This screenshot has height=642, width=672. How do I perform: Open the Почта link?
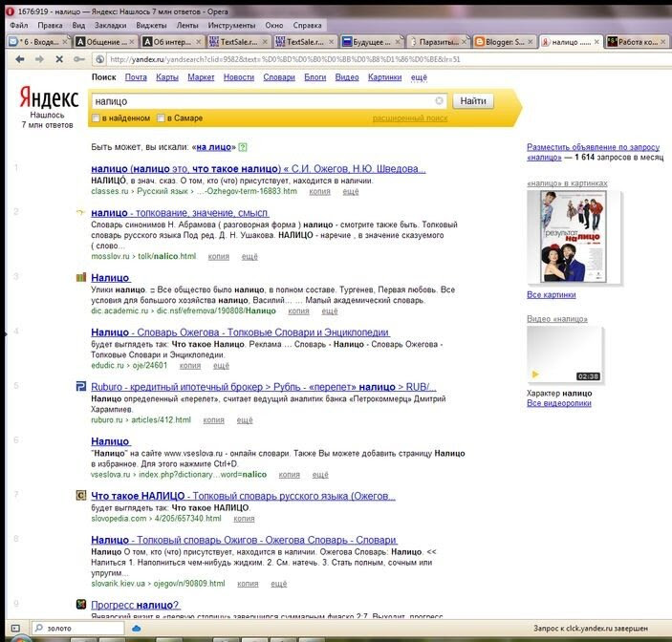(x=136, y=77)
